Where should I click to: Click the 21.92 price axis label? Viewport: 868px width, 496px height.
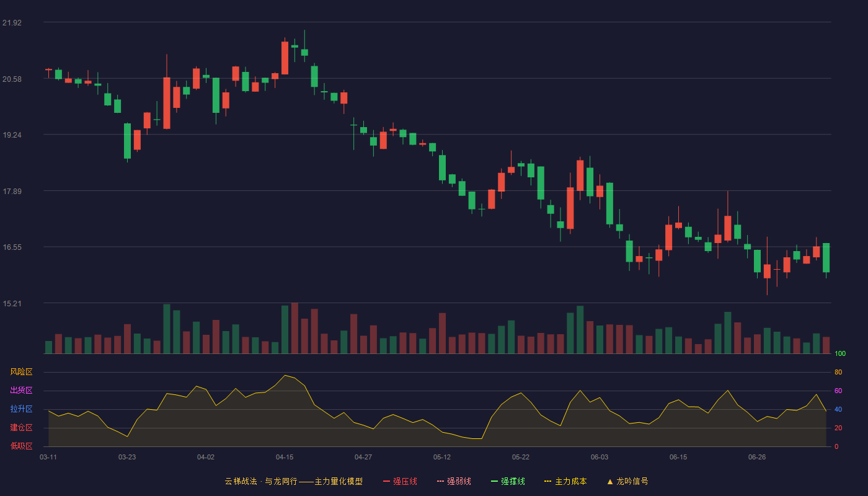click(12, 23)
